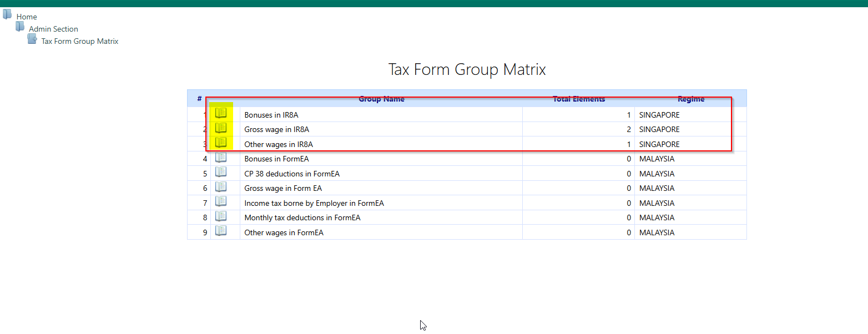Sort by Regime column header
868x334 pixels.
pos(690,99)
